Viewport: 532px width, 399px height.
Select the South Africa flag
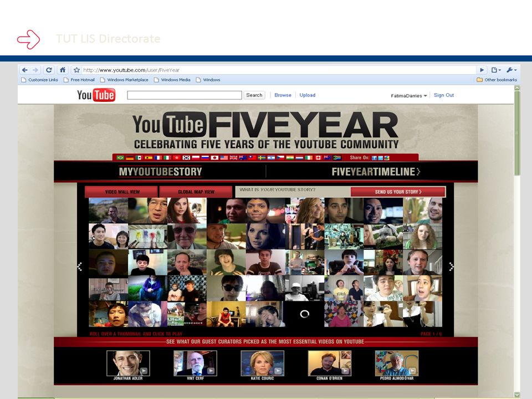pos(337,158)
